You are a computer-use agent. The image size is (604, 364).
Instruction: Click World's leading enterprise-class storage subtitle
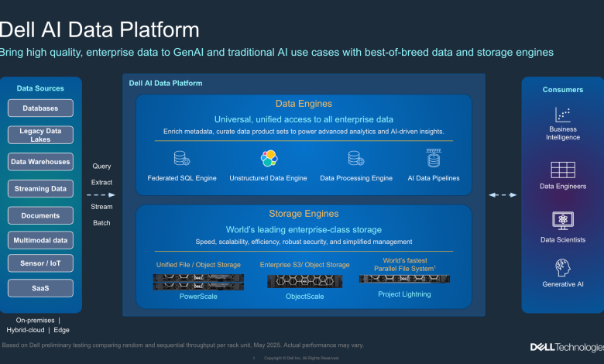pyautogui.click(x=304, y=230)
